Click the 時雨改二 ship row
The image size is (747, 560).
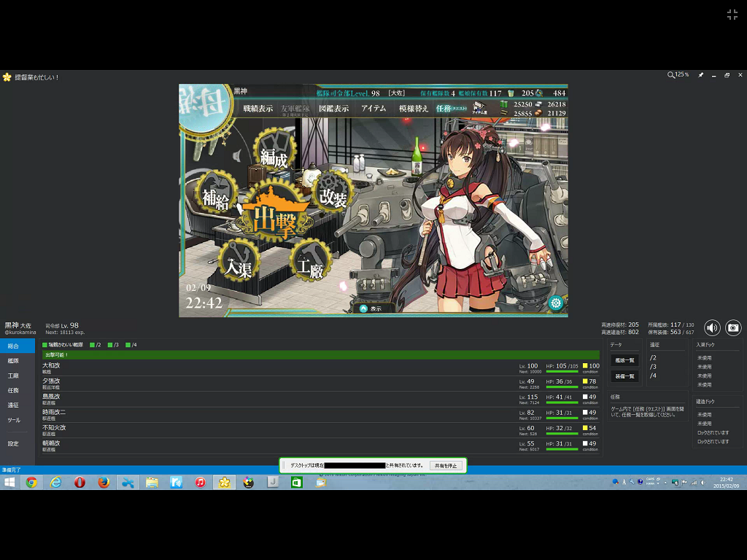[x=321, y=414]
